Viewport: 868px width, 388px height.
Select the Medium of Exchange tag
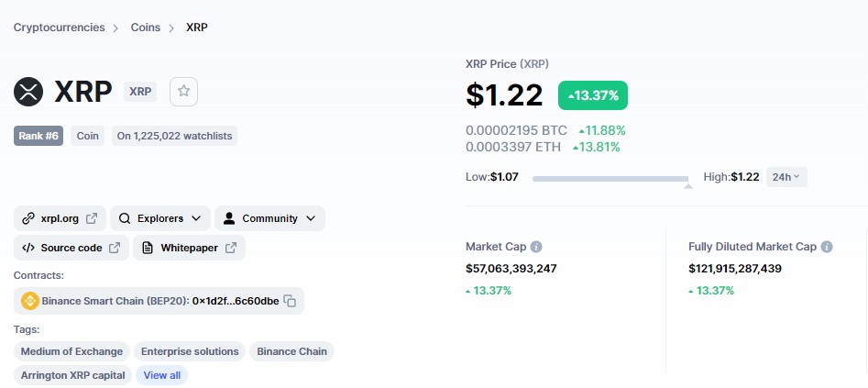click(72, 351)
